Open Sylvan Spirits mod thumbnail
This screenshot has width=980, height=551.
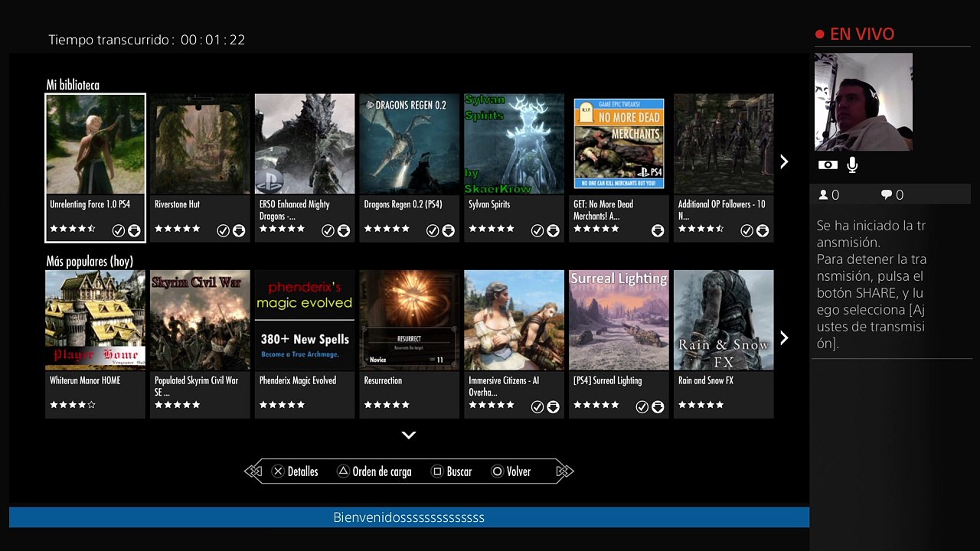tap(514, 144)
